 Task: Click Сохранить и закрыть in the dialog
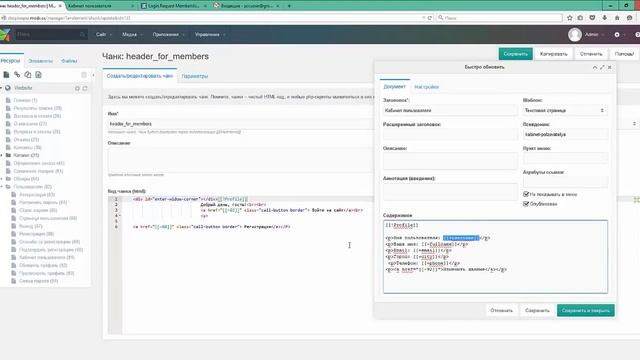(586, 310)
